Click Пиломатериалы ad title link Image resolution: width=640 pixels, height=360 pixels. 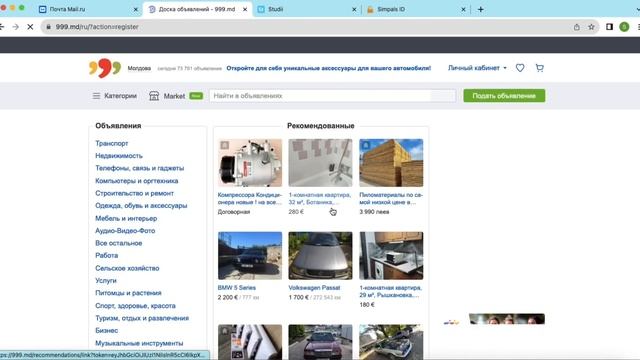(391, 198)
